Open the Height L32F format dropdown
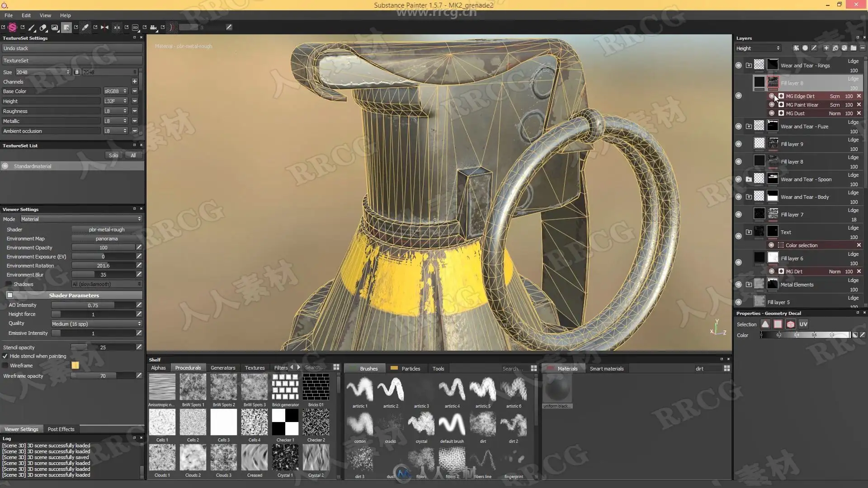868x488 pixels. click(x=115, y=101)
